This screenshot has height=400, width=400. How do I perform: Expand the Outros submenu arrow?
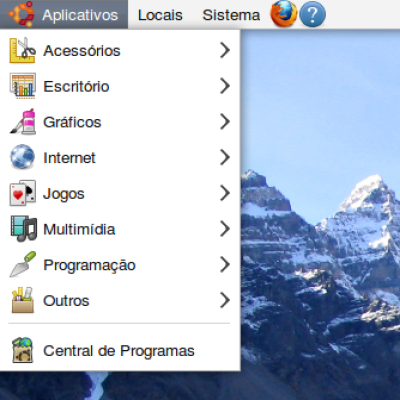(x=225, y=300)
